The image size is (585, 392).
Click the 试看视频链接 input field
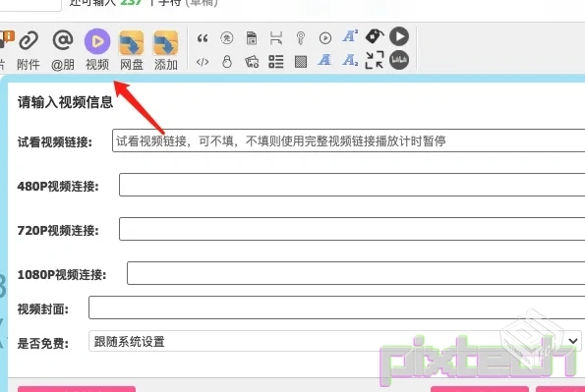coord(348,140)
